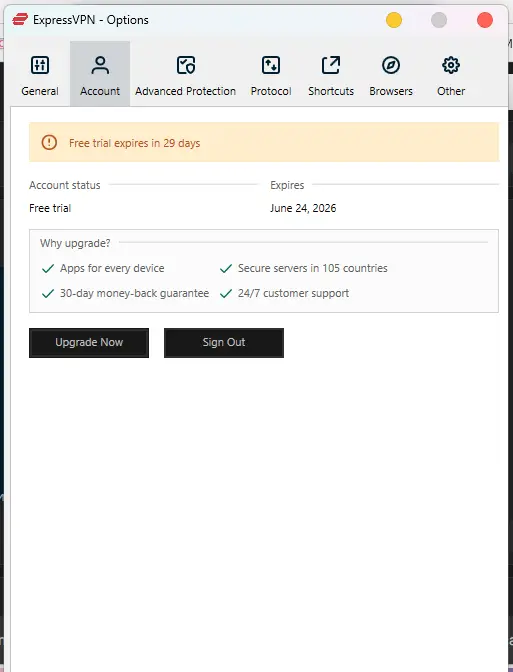Click checkmark beside Apps for every device
The image size is (513, 672).
[48, 268]
